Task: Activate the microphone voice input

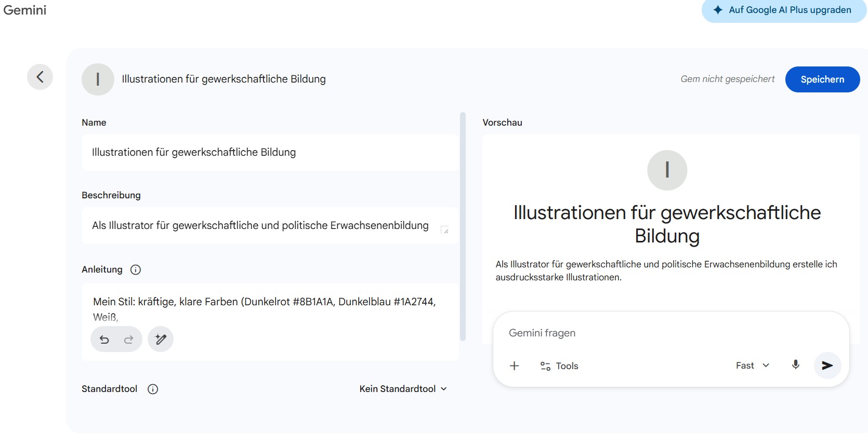Action: point(795,365)
